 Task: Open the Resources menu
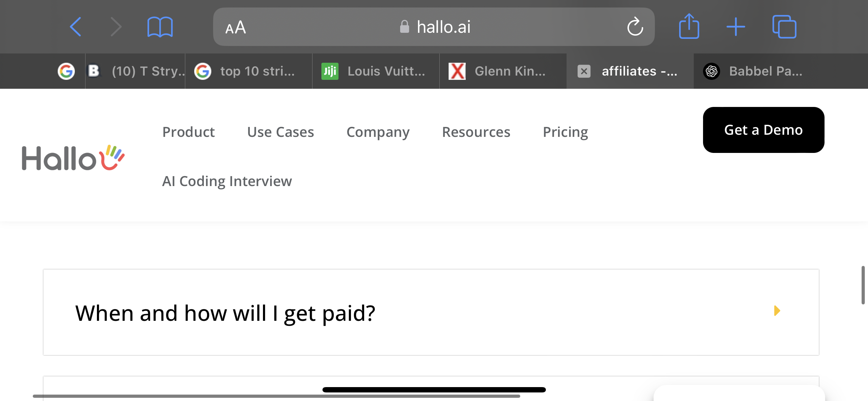(476, 132)
